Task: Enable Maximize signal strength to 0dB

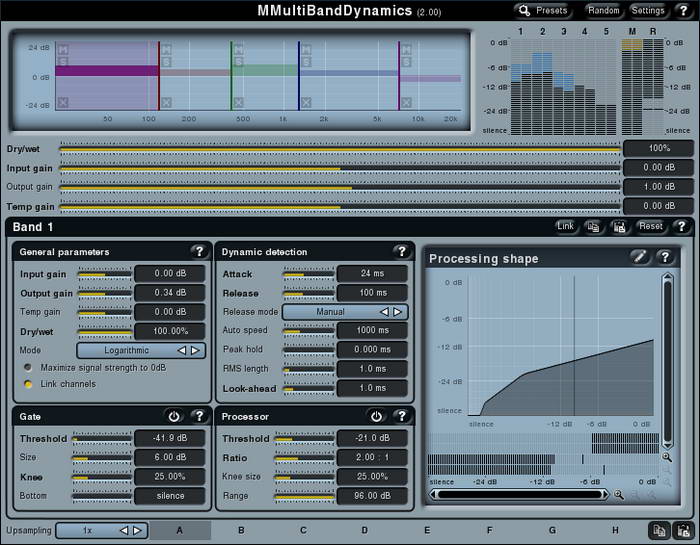Action: 28,368
